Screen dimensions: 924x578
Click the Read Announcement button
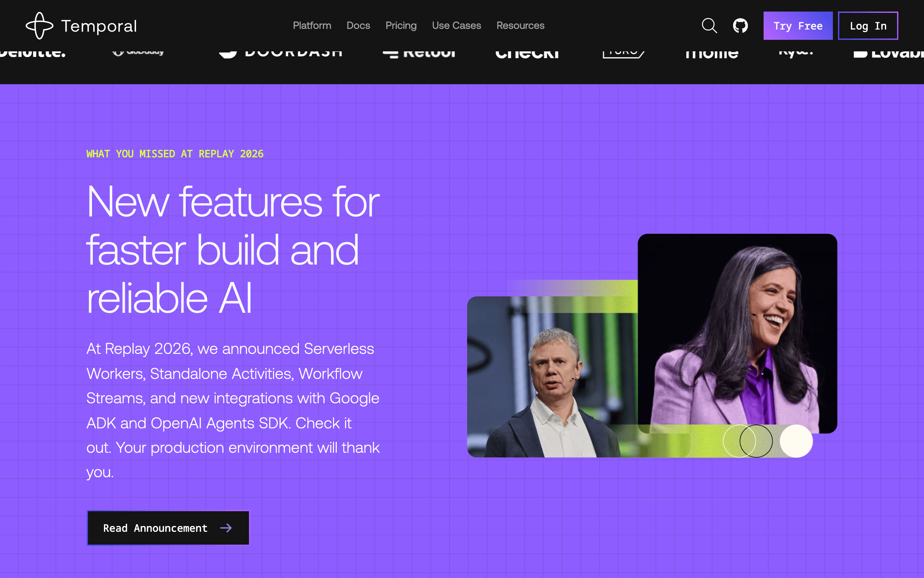coord(168,528)
